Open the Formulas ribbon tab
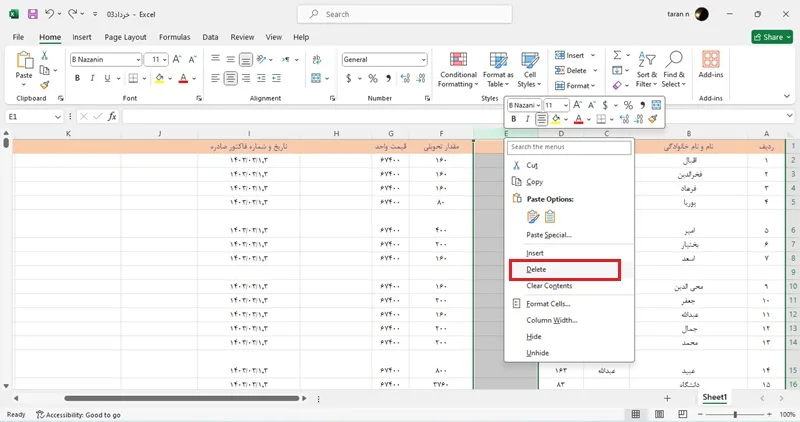800x422 pixels. pos(174,37)
